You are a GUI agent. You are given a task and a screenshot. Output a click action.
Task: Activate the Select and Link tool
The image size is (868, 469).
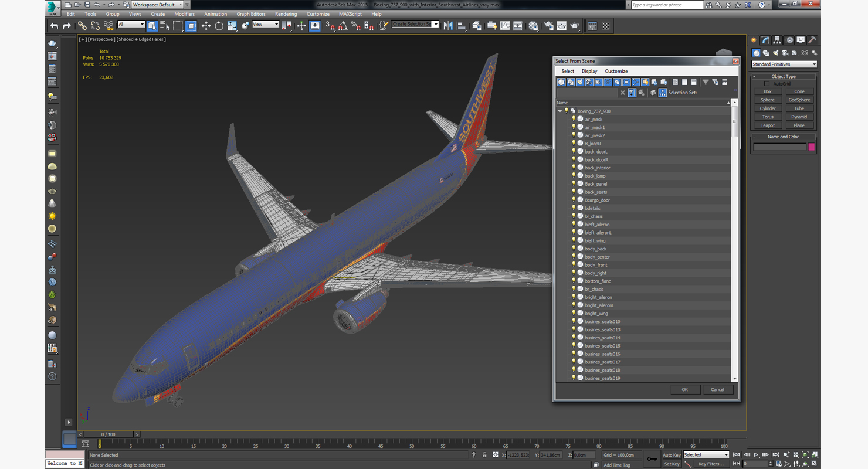pyautogui.click(x=83, y=26)
